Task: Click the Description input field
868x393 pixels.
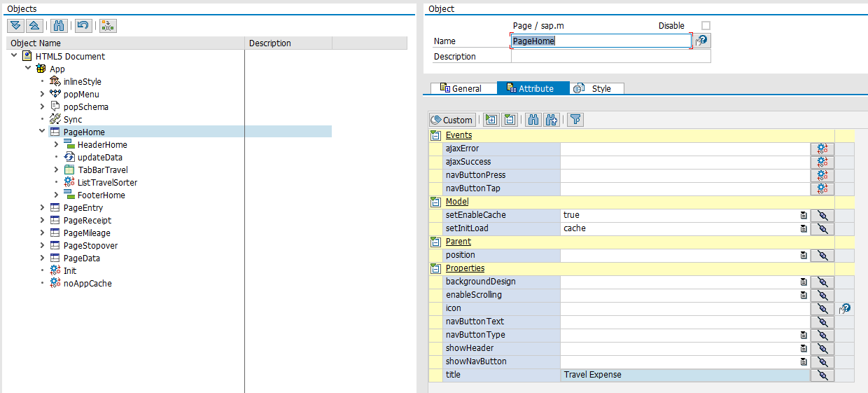Action: (610, 57)
